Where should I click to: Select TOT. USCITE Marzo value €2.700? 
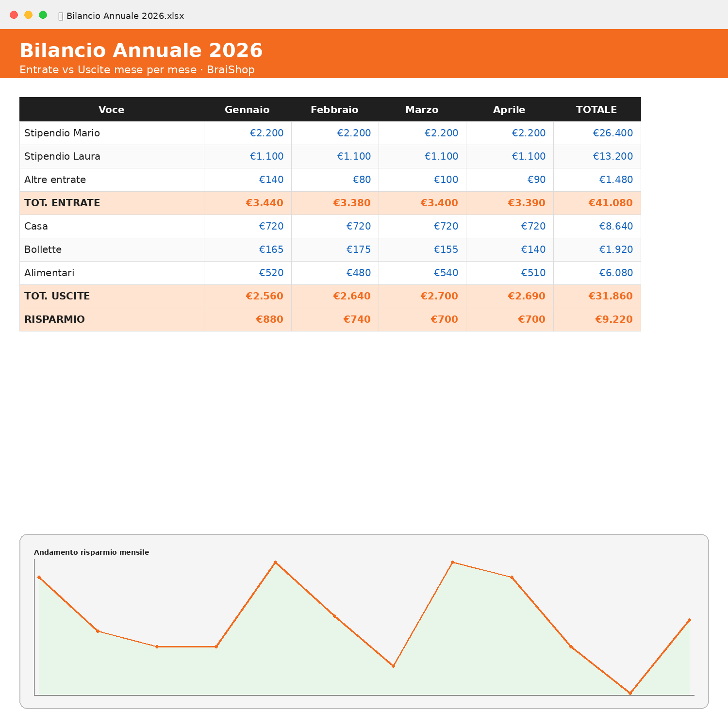click(x=422, y=296)
